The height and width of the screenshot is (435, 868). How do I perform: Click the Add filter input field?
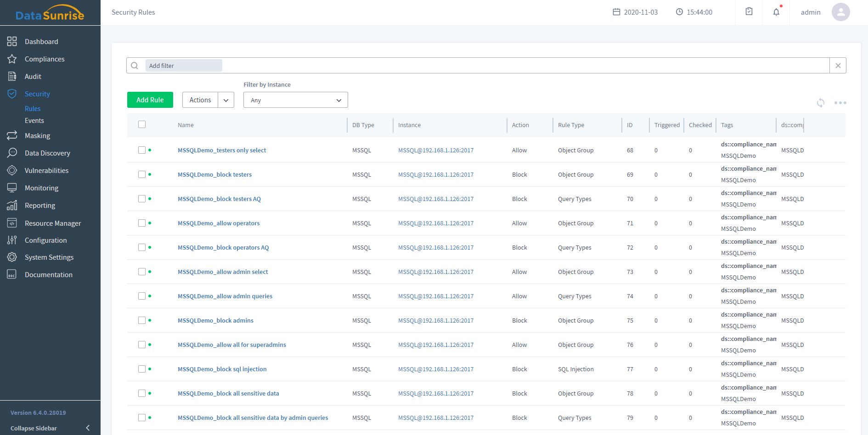click(x=184, y=66)
